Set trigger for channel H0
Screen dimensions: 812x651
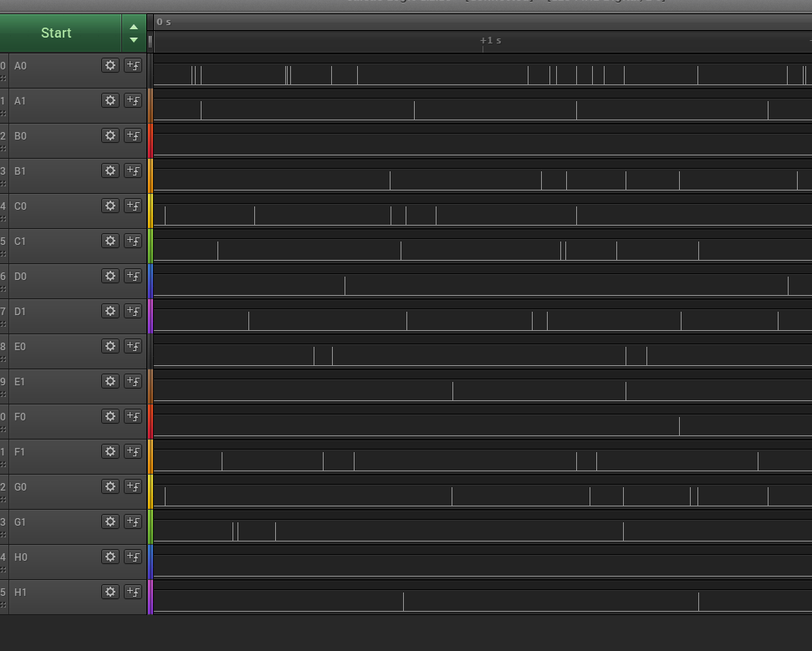[133, 557]
